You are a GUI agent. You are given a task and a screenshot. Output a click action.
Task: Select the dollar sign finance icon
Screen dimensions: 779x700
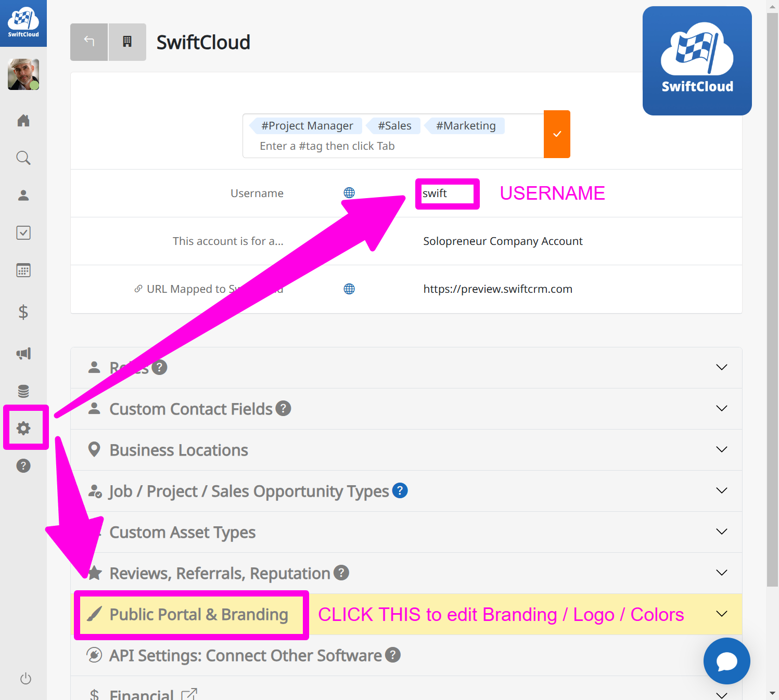[23, 312]
